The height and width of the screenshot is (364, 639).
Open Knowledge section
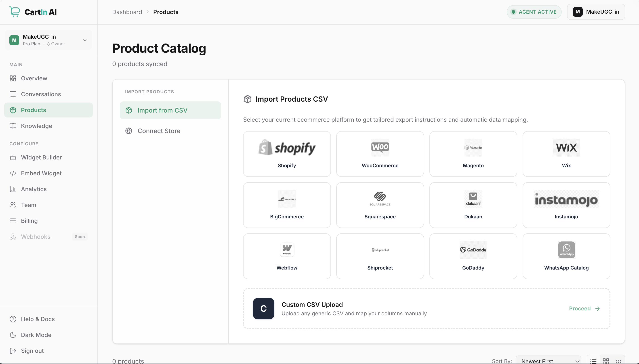48,126
